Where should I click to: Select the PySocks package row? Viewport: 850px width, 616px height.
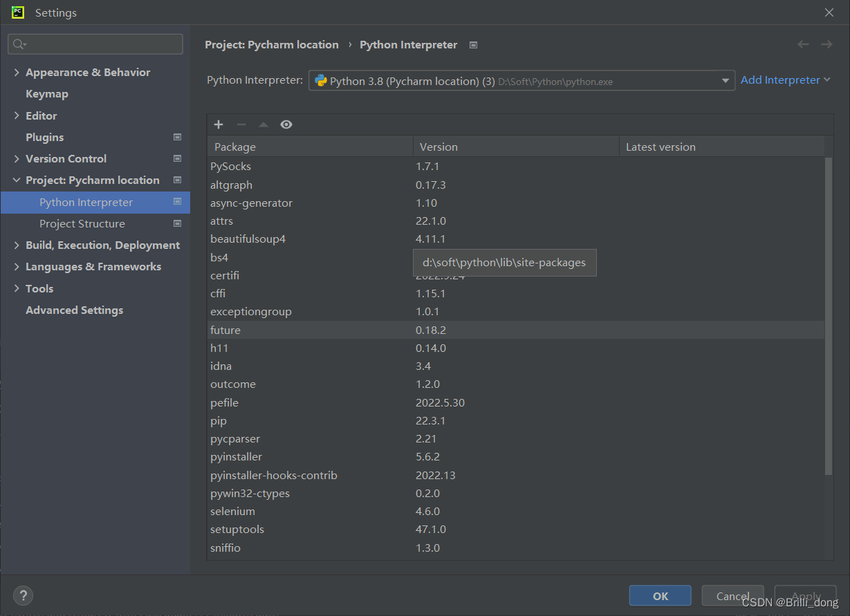click(x=516, y=167)
